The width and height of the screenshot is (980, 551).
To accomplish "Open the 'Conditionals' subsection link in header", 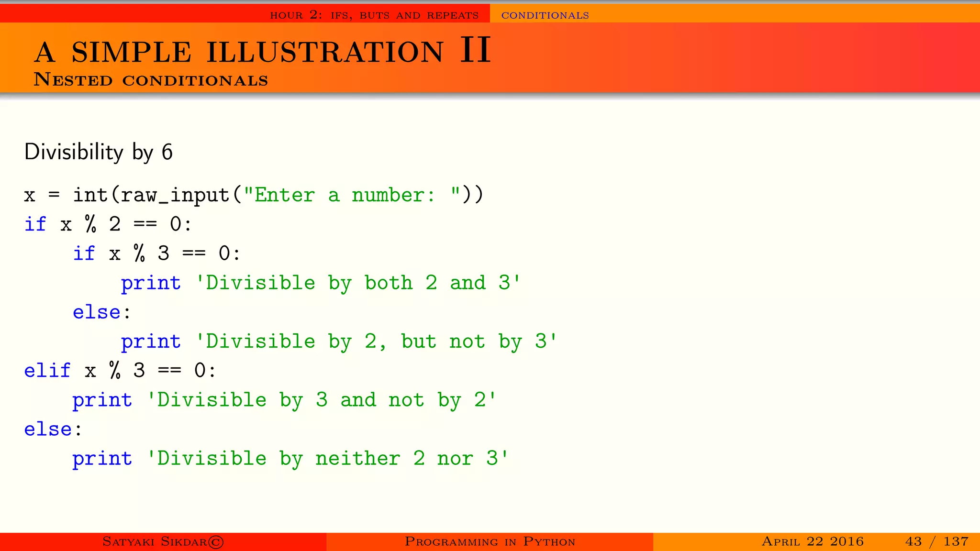I will pyautogui.click(x=545, y=15).
